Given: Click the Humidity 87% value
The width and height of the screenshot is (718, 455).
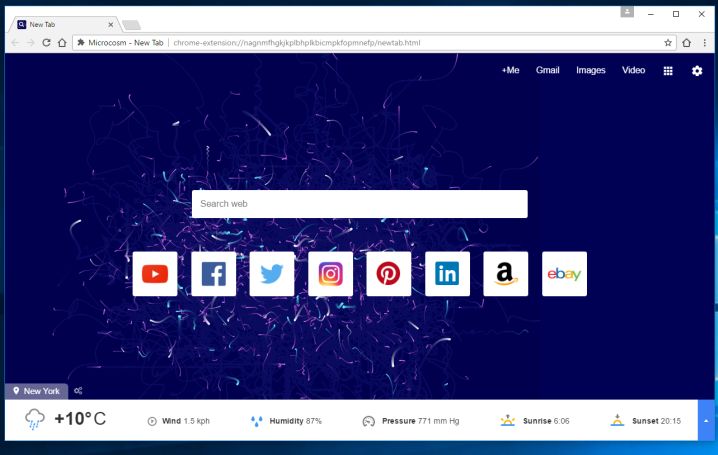Looking at the screenshot, I should click(x=295, y=421).
